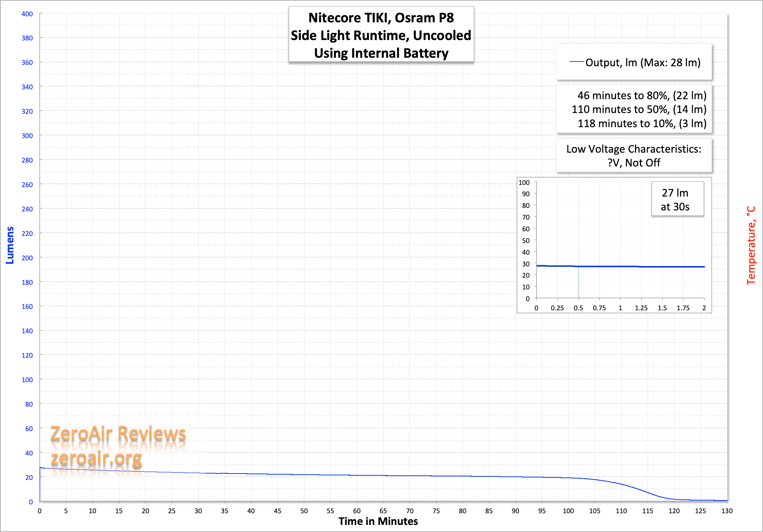Click inset x-axis label 1.25
This screenshot has height=532, width=763.
tap(641, 308)
